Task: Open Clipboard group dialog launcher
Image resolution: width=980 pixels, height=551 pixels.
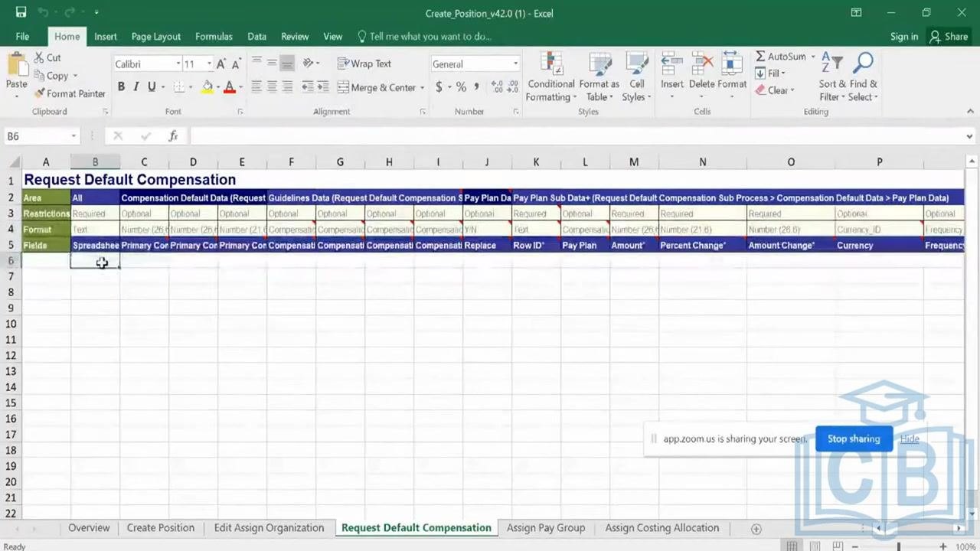Action: (x=106, y=112)
